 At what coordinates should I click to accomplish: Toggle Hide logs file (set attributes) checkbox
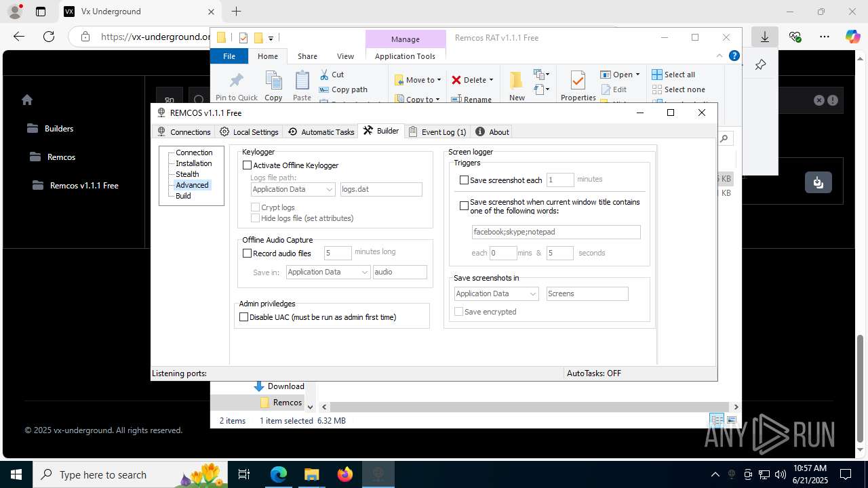point(256,218)
